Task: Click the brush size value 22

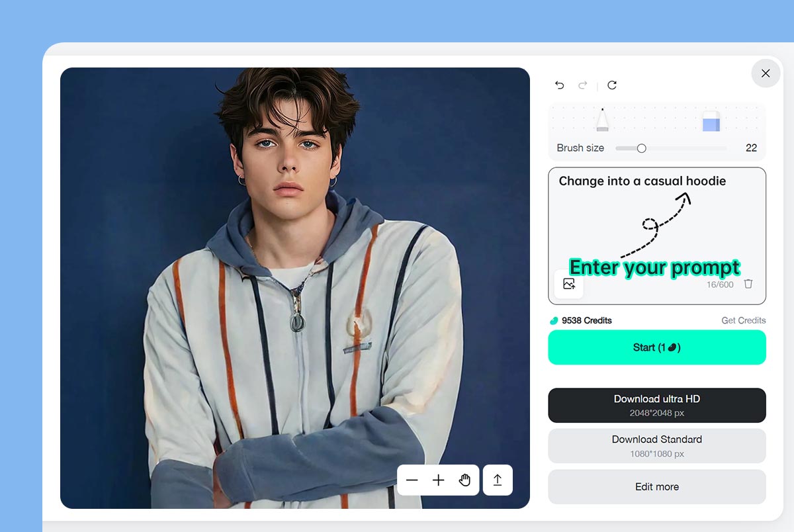Action: [751, 148]
